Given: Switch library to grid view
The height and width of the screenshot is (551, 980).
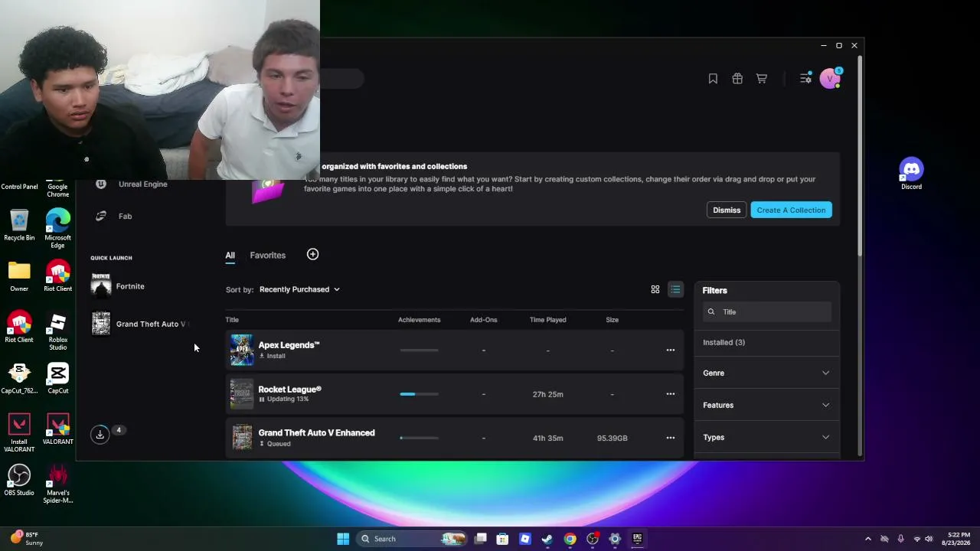Looking at the screenshot, I should coord(655,289).
